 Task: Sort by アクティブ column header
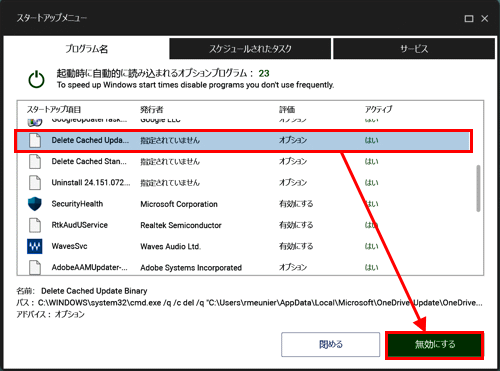[378, 109]
